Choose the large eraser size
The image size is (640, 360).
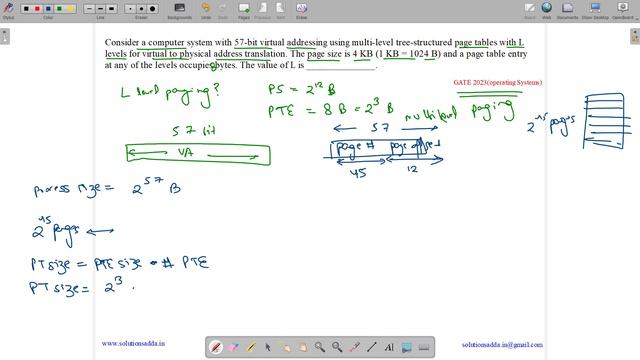point(152,8)
